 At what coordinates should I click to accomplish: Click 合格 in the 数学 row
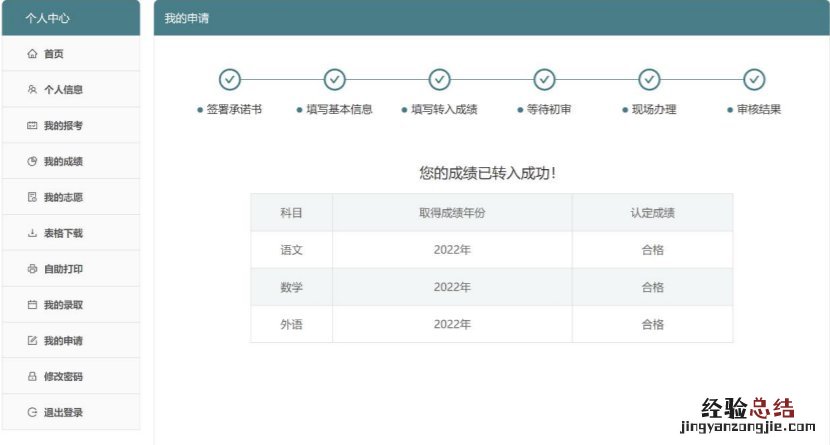click(653, 287)
